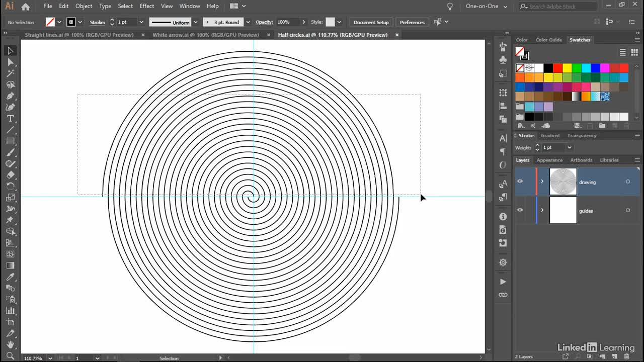Select the Type tool
The width and height of the screenshot is (644, 362).
(10, 119)
